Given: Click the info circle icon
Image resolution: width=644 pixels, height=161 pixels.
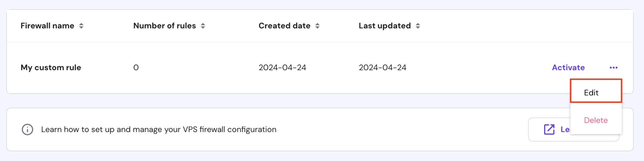Looking at the screenshot, I should (x=27, y=129).
